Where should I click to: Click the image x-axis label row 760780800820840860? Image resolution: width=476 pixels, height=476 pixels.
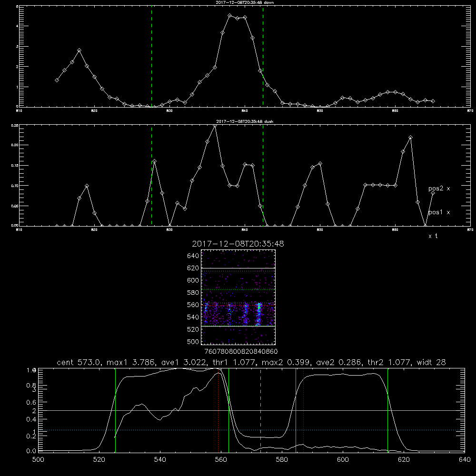click(241, 352)
